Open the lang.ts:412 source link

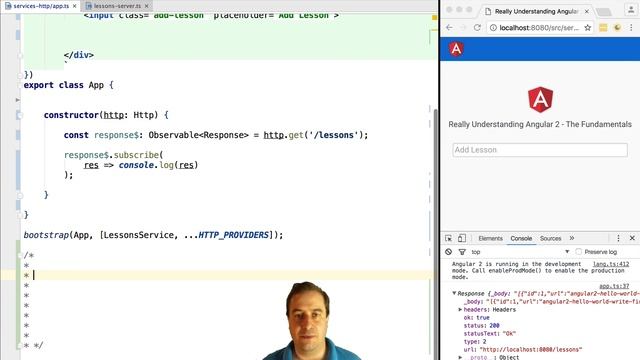[611, 264]
